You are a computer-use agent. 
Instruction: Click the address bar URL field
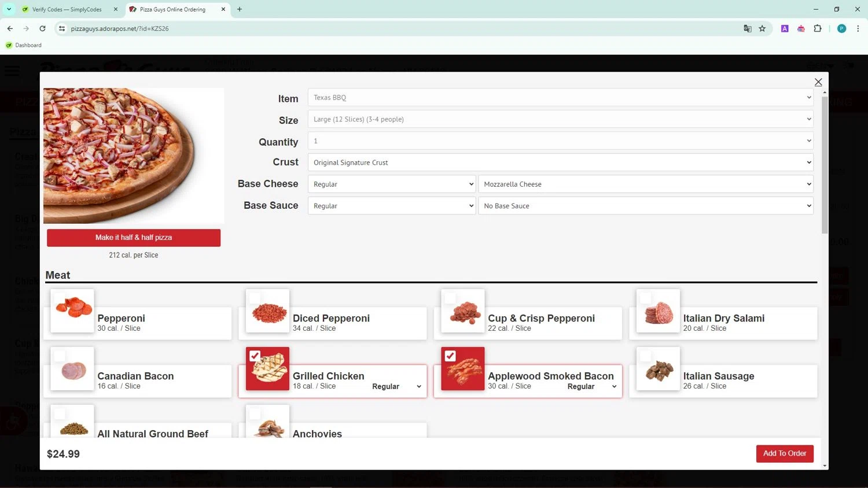399,28
